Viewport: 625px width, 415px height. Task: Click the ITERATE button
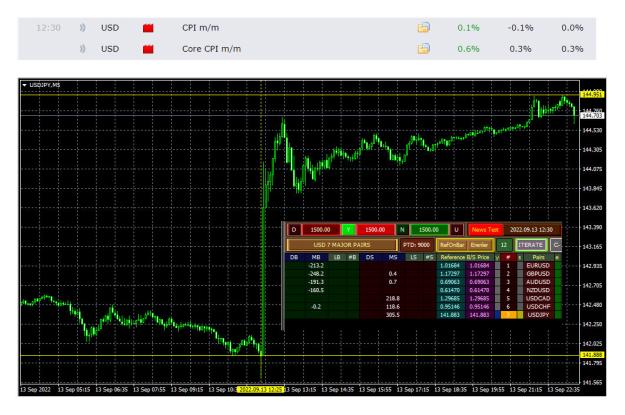click(531, 245)
